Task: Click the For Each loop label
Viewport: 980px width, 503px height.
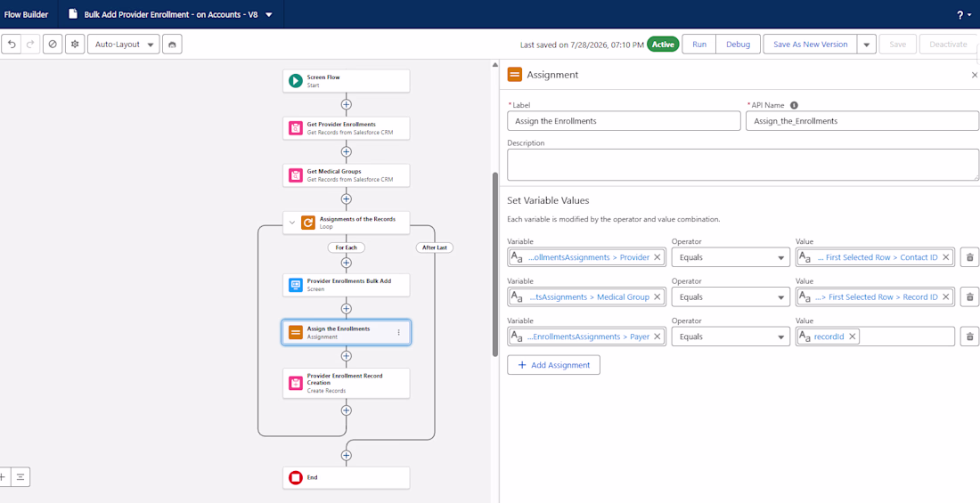Action: tap(347, 247)
